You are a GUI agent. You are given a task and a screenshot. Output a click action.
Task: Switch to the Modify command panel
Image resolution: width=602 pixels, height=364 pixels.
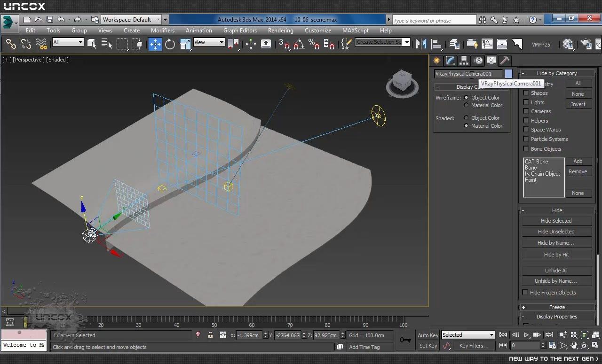tap(451, 60)
